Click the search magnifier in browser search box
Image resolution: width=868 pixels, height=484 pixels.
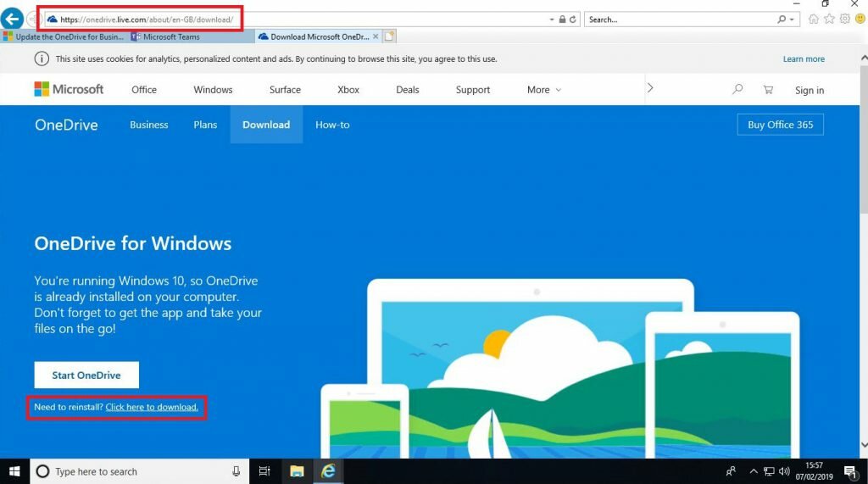click(x=781, y=19)
